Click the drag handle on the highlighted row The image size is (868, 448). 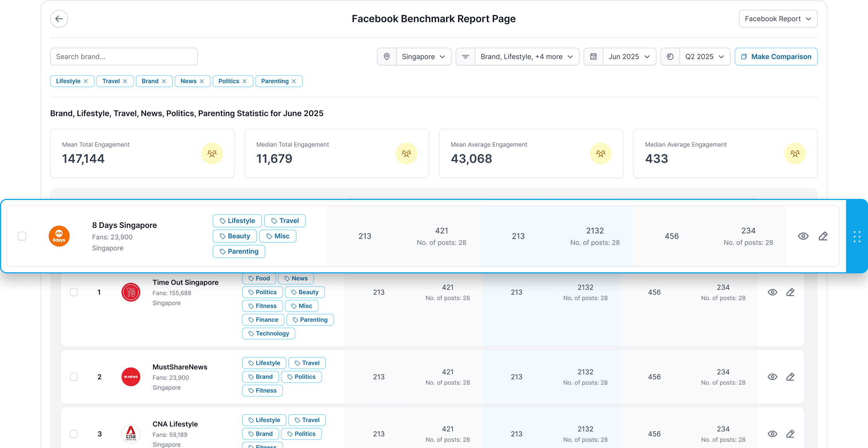pos(856,236)
